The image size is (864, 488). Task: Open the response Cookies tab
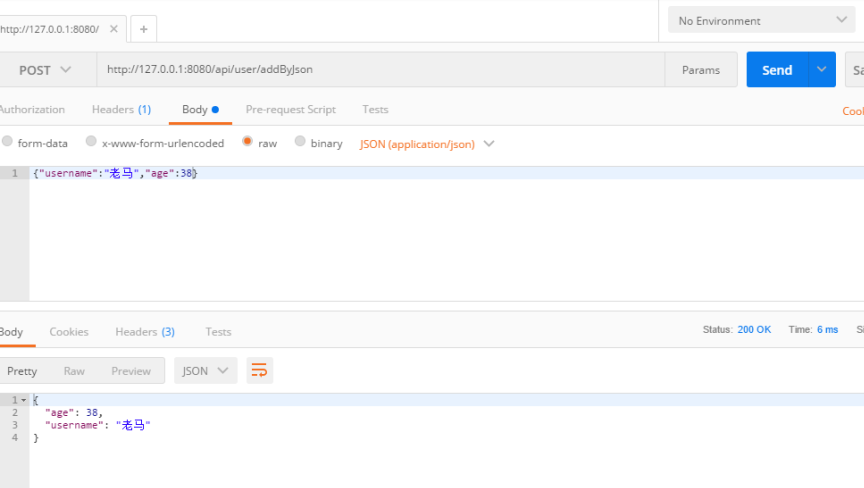pos(69,332)
